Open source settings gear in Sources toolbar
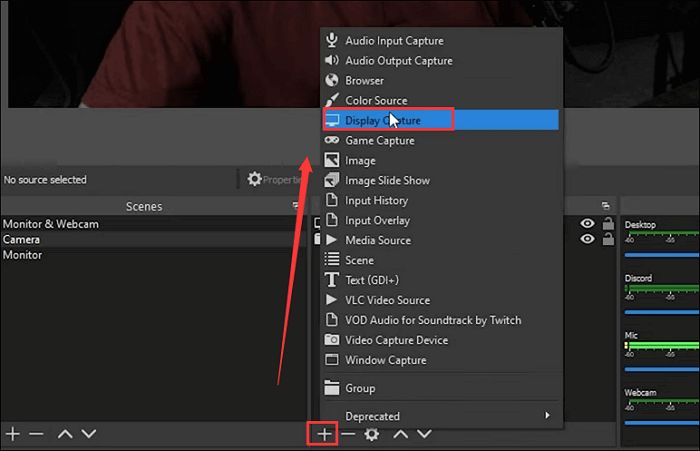Image resolution: width=700 pixels, height=451 pixels. click(x=372, y=434)
